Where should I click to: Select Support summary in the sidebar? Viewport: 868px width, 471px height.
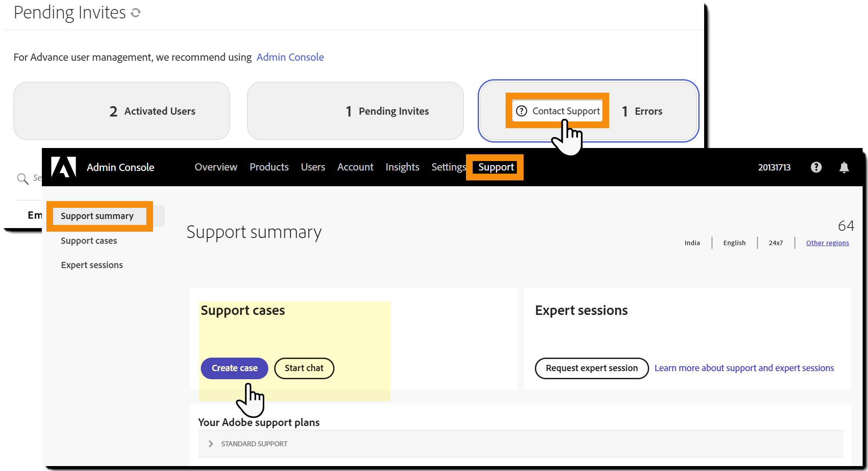[x=97, y=216]
